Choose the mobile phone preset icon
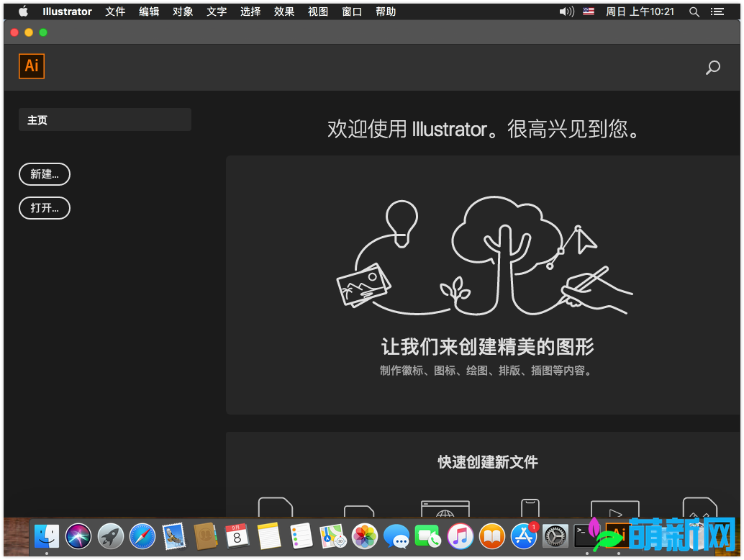 530,507
